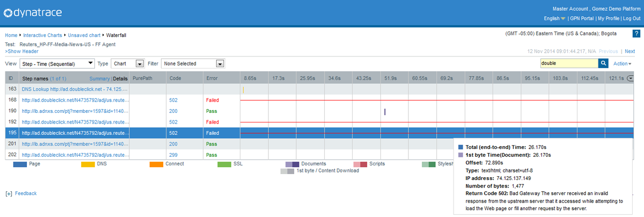Click the Log Out link
This screenshot has width=644, height=217.
coord(632,18)
